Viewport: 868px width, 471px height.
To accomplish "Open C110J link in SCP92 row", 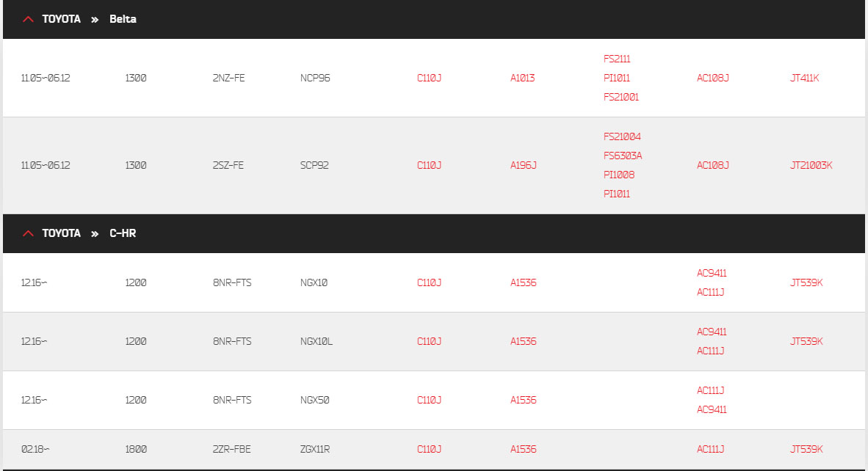I will point(429,165).
